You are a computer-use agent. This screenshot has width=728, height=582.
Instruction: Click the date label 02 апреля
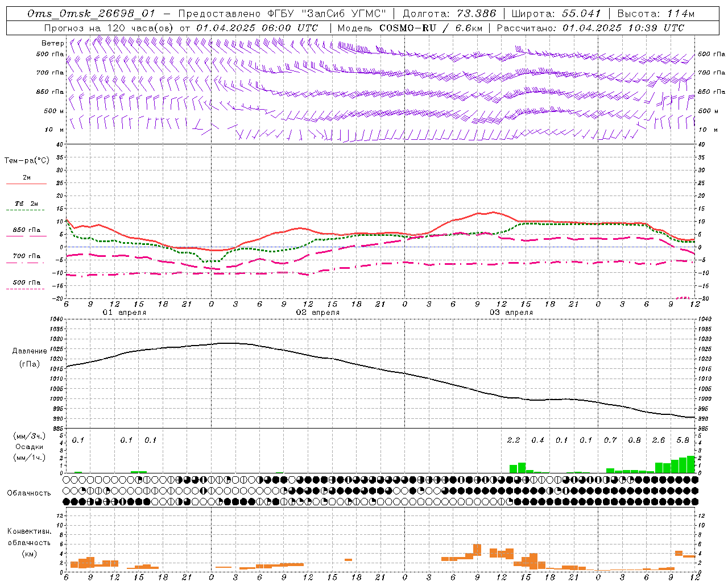coord(317,313)
